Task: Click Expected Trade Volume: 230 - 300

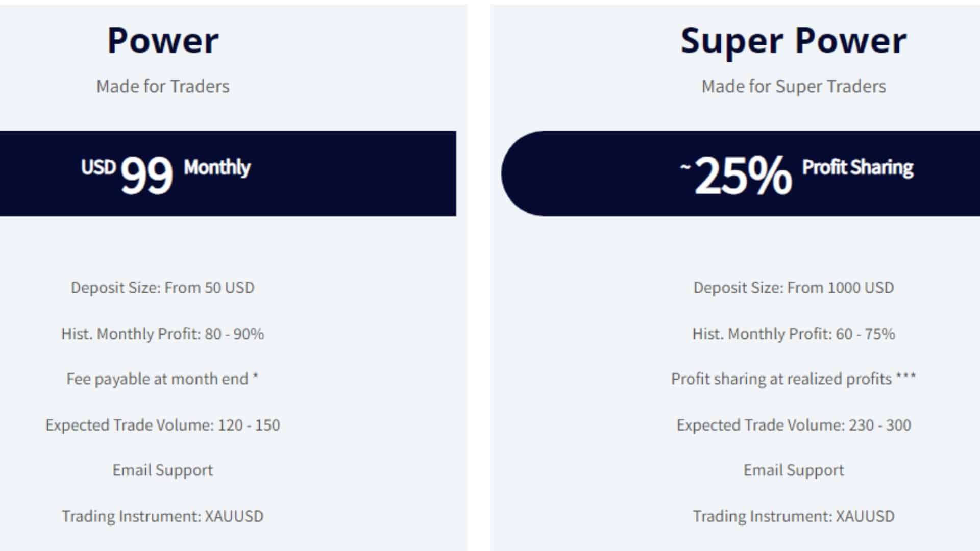Action: (794, 425)
